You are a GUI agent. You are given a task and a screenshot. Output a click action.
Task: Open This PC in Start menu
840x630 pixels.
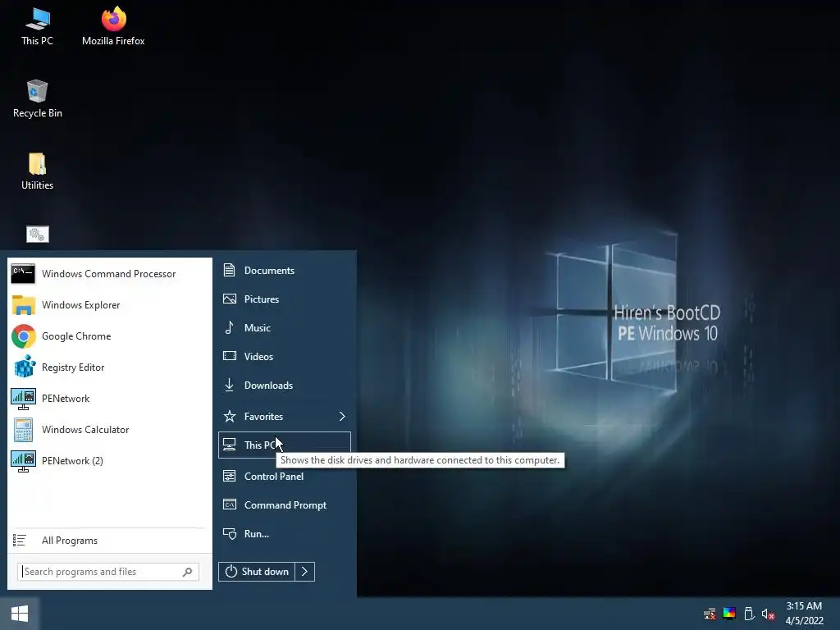click(285, 445)
